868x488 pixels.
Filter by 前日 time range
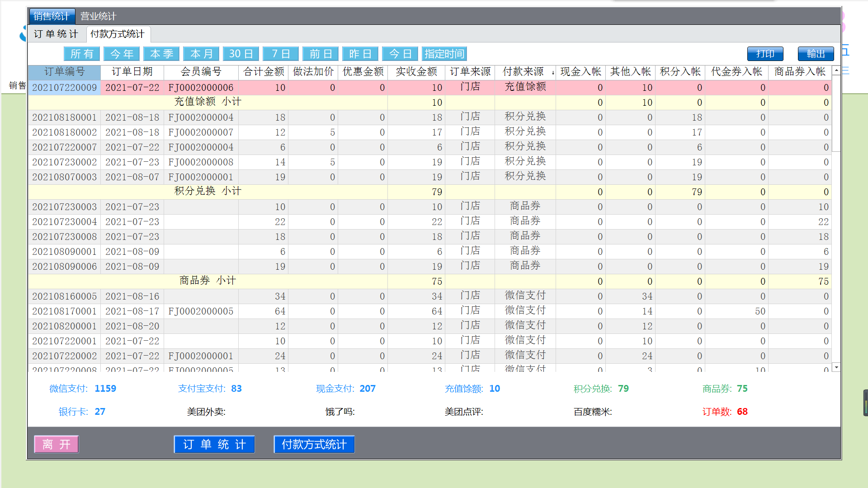(x=321, y=54)
